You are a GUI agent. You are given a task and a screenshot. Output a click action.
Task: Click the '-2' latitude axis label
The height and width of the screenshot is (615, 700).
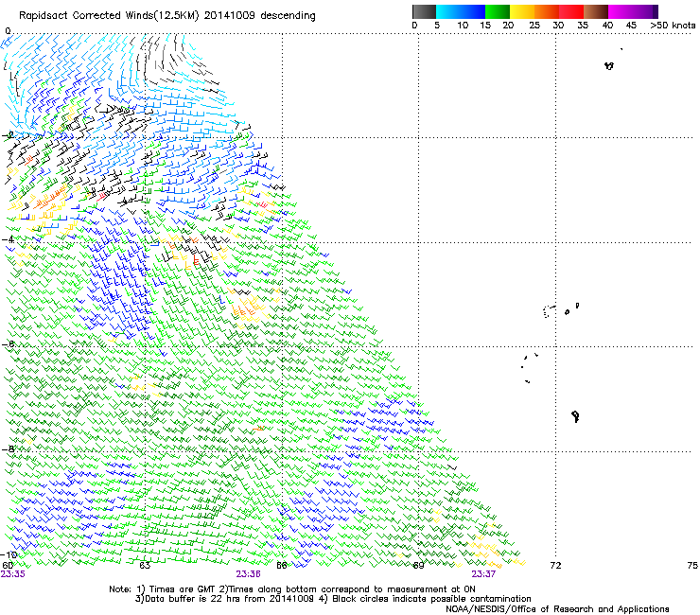[9, 135]
